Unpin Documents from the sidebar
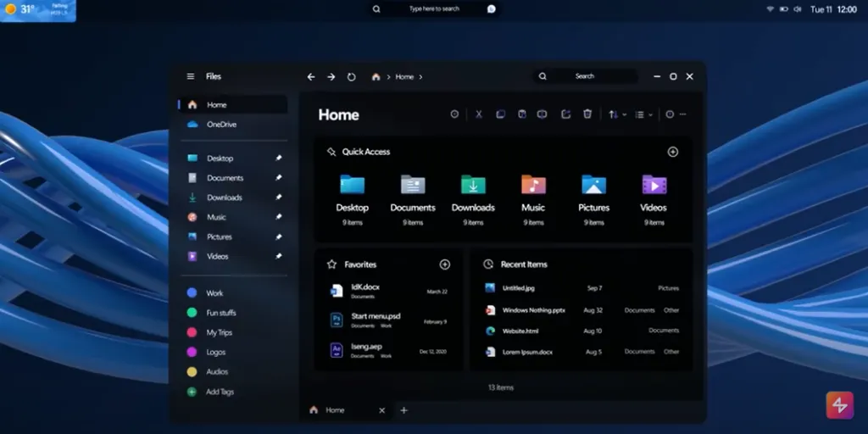 pos(278,178)
